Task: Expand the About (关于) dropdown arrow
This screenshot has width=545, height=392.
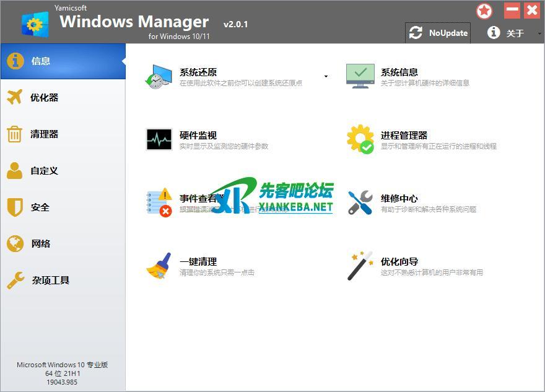Action: click(539, 33)
